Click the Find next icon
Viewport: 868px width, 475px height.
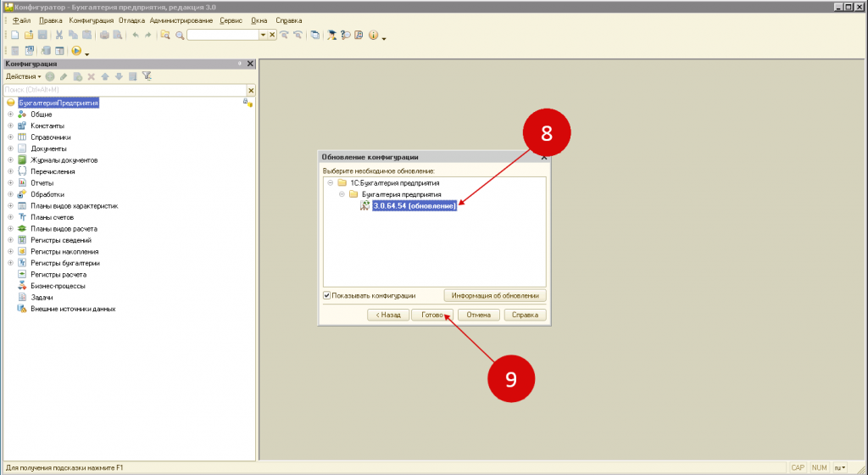tap(284, 35)
